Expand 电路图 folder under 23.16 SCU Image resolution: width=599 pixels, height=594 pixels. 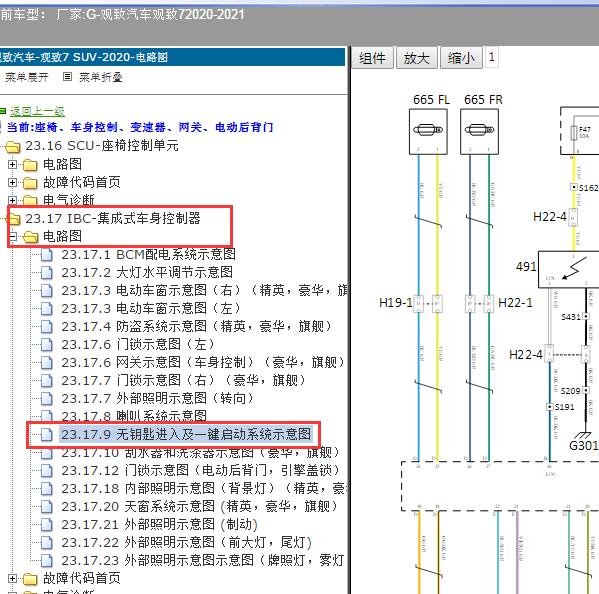13,164
